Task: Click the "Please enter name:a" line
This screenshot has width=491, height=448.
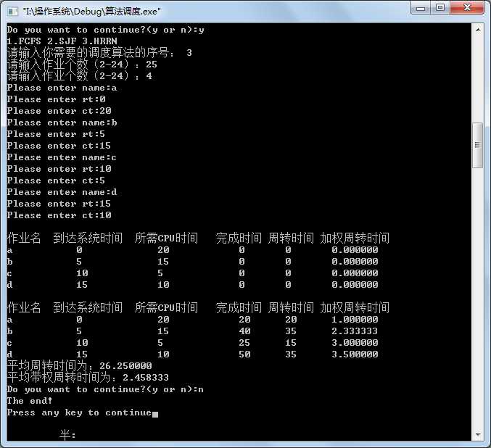Action: tap(62, 88)
